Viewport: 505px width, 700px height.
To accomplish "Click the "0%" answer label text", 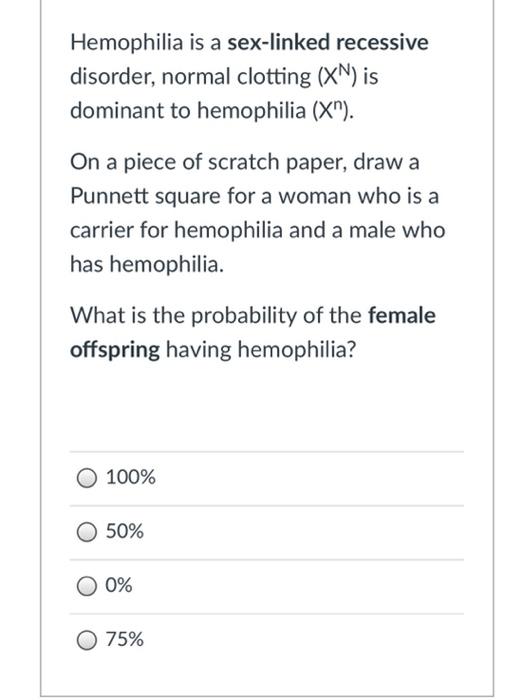I will click(119, 585).
